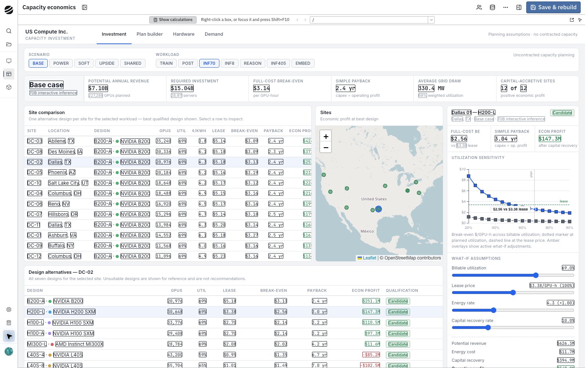Screen dimensions: 588x368
Task: Click the northwest green site marker on map
Action: pos(324,175)
